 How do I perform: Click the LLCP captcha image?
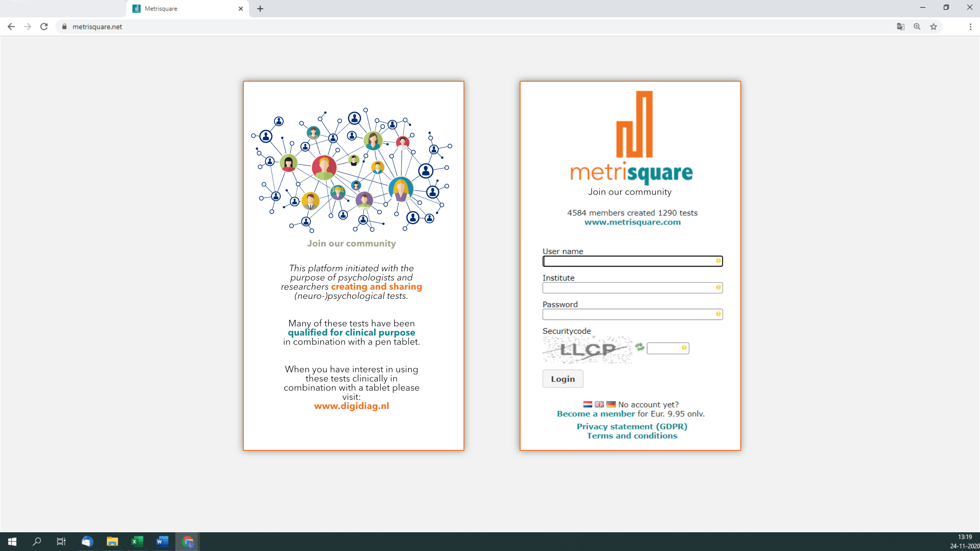(x=587, y=349)
